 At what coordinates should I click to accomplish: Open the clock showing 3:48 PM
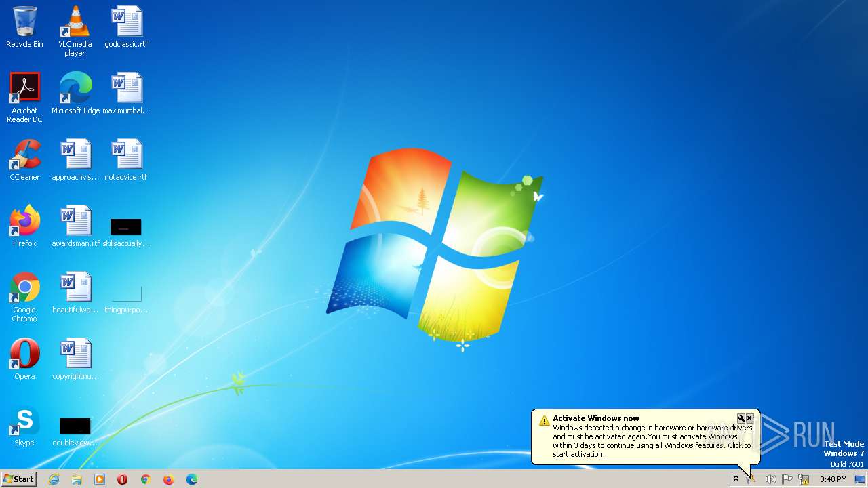click(x=833, y=479)
